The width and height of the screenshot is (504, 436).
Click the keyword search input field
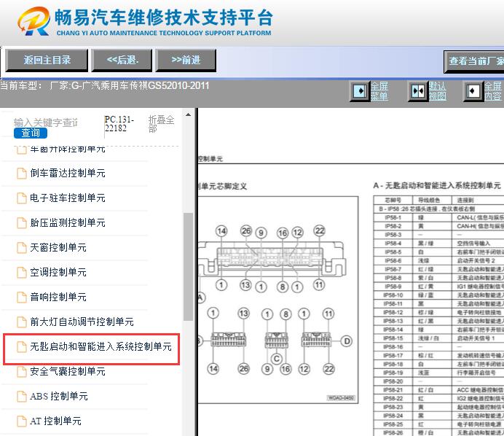[46, 122]
